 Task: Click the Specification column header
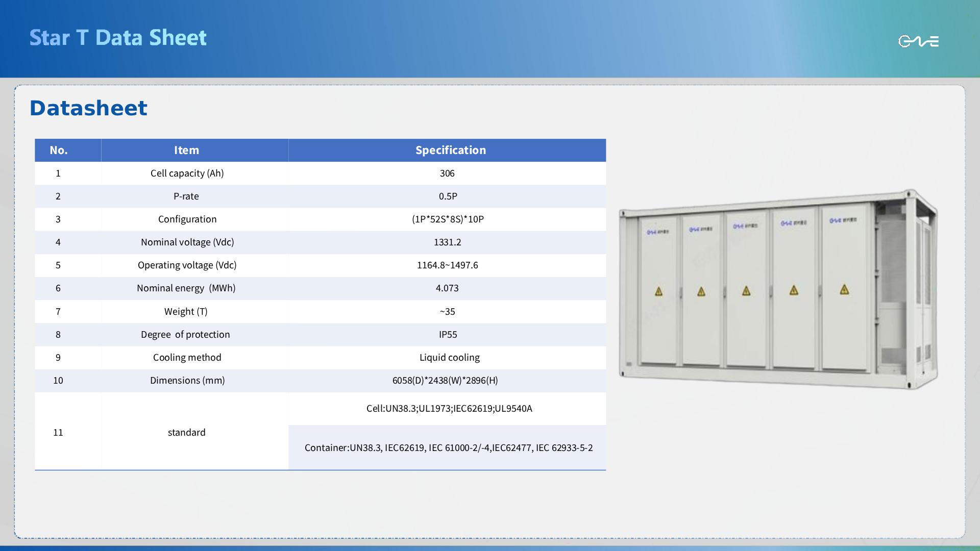tap(450, 150)
